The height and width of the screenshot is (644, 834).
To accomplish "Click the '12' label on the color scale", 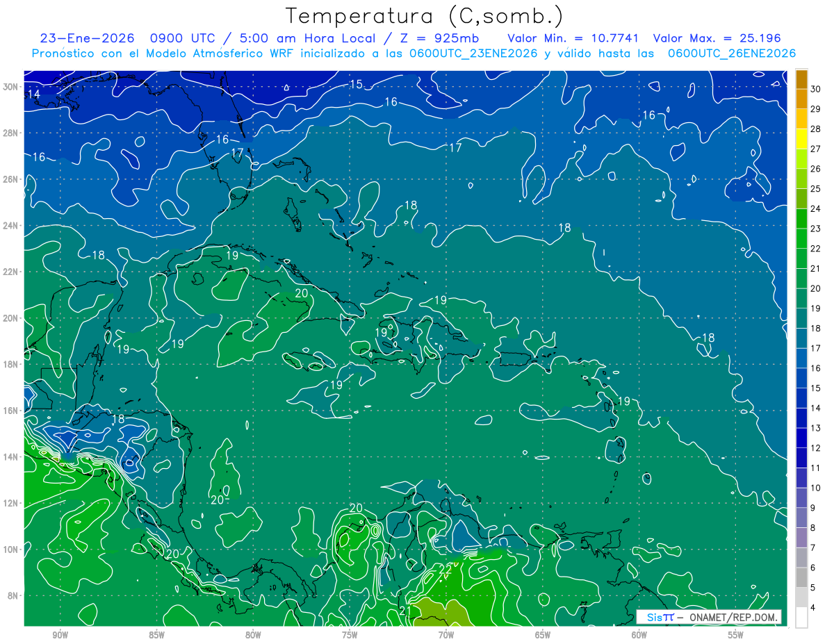I will coord(816,448).
